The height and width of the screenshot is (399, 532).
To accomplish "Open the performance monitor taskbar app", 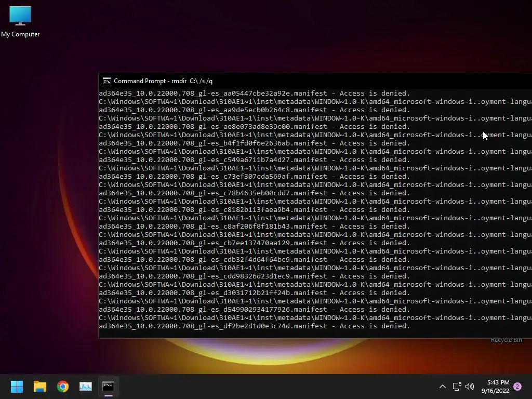I will point(86,387).
